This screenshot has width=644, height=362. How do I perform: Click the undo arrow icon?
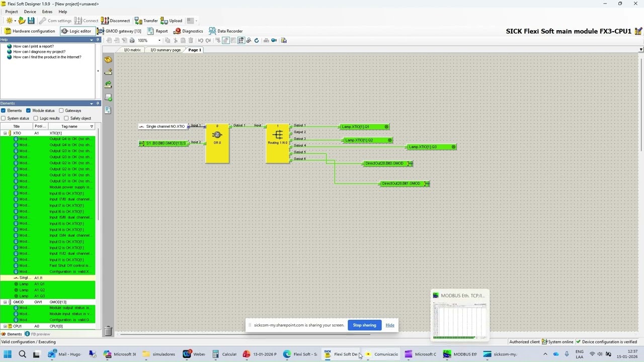click(201, 40)
